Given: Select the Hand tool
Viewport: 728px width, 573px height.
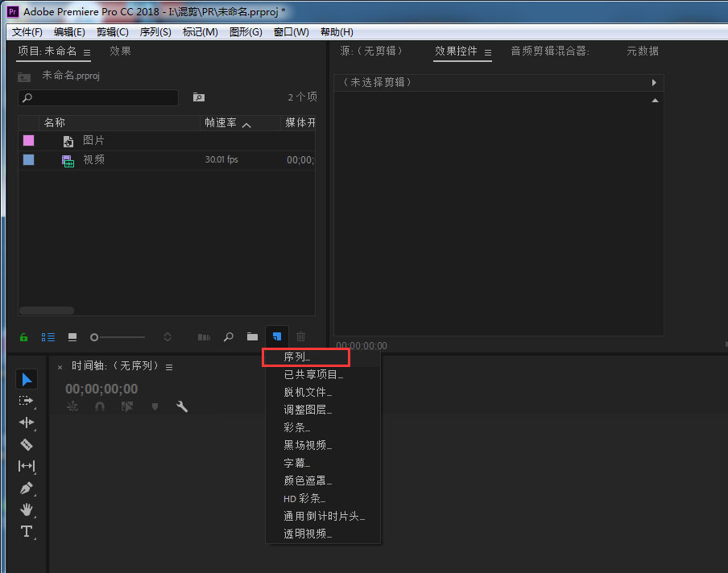Looking at the screenshot, I should tap(27, 509).
